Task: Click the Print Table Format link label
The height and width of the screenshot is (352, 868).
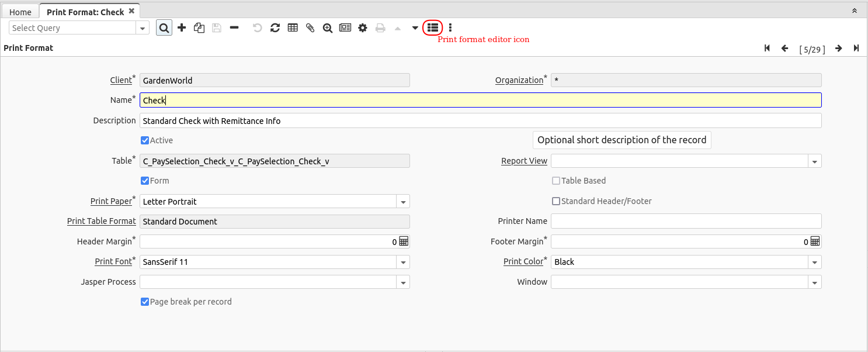Action: coord(101,221)
